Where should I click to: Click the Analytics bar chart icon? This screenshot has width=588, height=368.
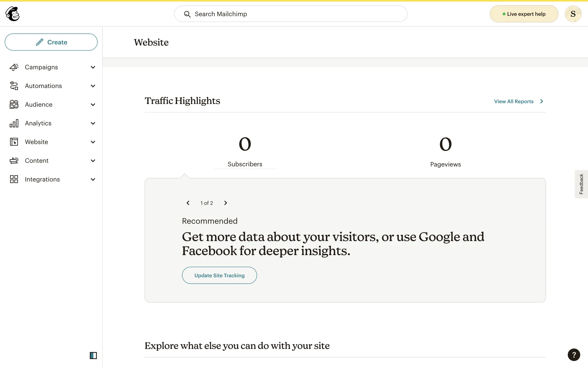[14, 123]
